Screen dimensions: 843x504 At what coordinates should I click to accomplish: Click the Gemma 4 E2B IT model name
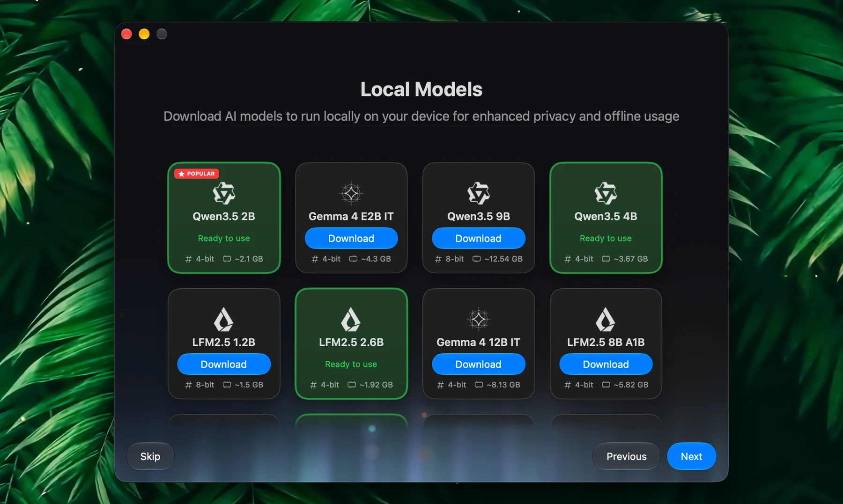[351, 216]
